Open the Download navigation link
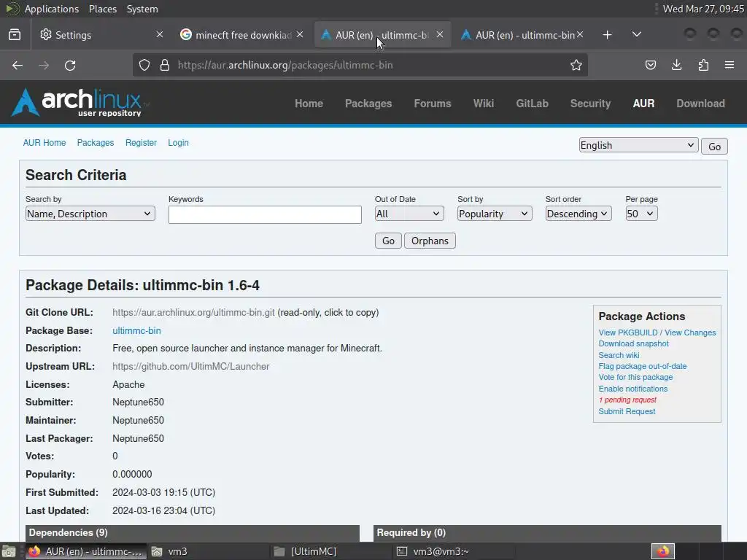747x560 pixels. (x=701, y=104)
